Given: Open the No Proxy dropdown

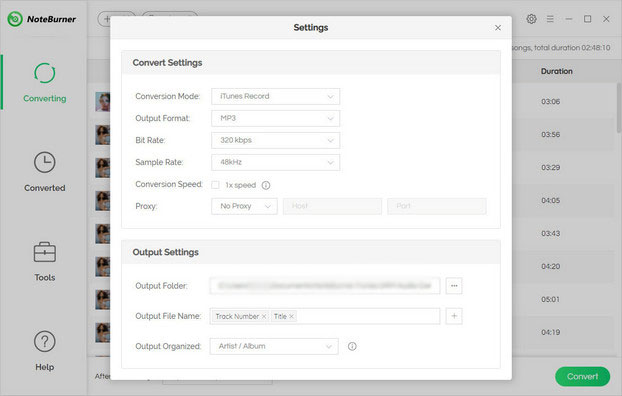Looking at the screenshot, I should [244, 206].
